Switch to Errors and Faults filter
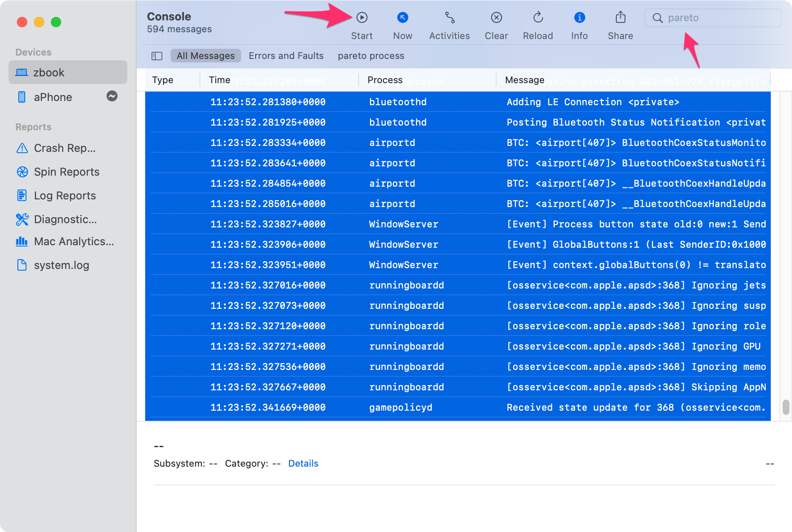 (x=286, y=56)
